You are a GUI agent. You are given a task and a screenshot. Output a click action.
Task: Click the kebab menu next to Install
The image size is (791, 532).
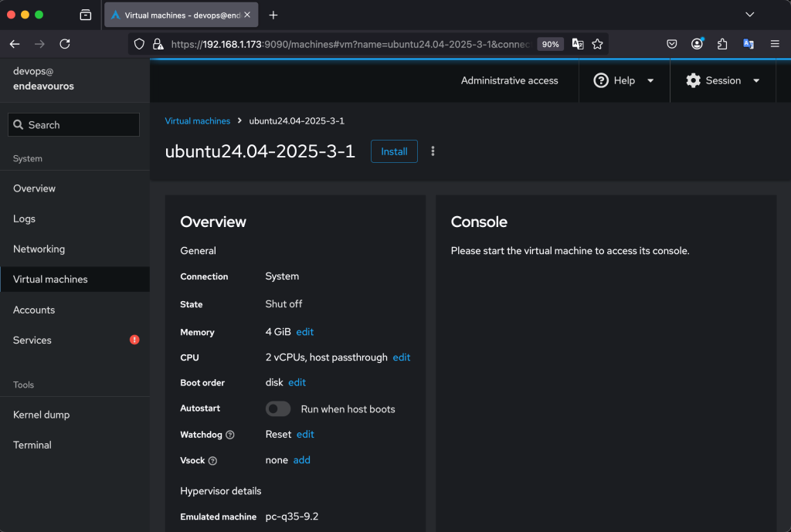(x=433, y=151)
